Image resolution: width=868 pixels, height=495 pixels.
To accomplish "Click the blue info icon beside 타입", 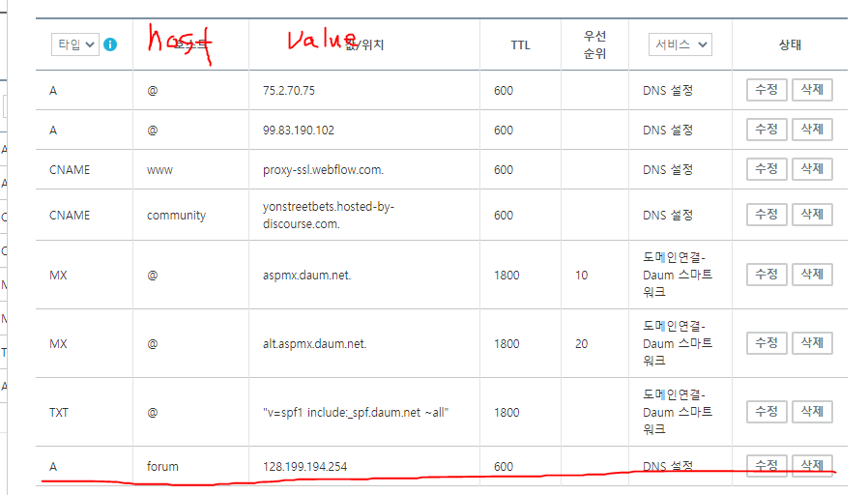I will [x=110, y=44].
